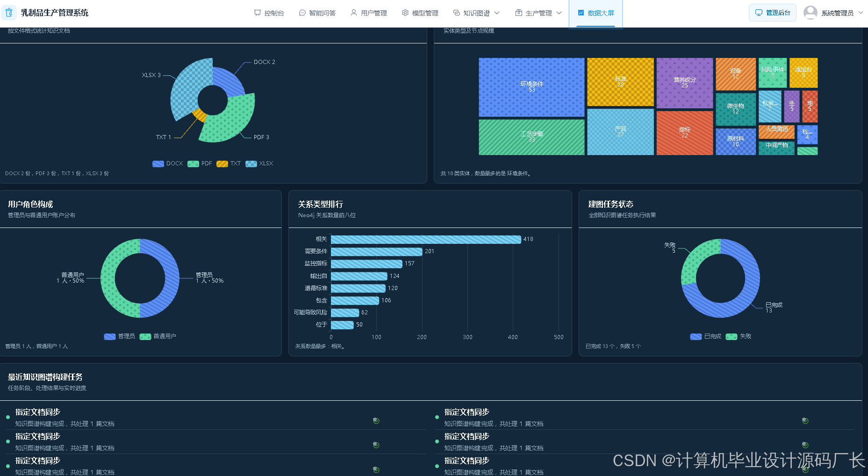This screenshot has width=868, height=476.
Task: Click the 位于 bar with value 50
Action: [342, 325]
